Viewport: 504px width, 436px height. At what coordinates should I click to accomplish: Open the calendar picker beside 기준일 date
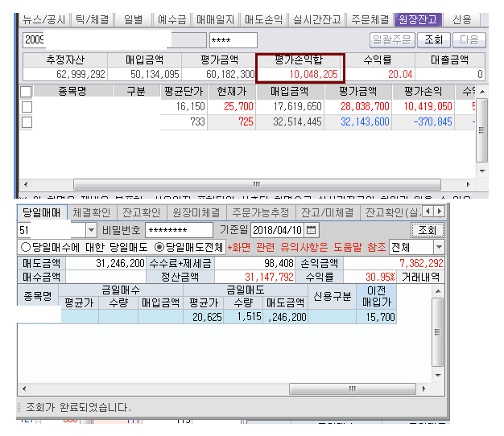coord(312,230)
